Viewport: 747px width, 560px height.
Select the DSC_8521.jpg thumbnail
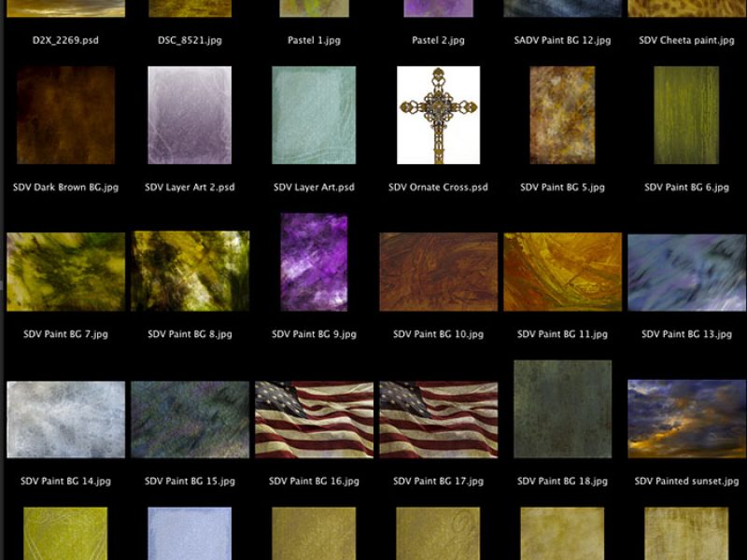pyautogui.click(x=190, y=9)
